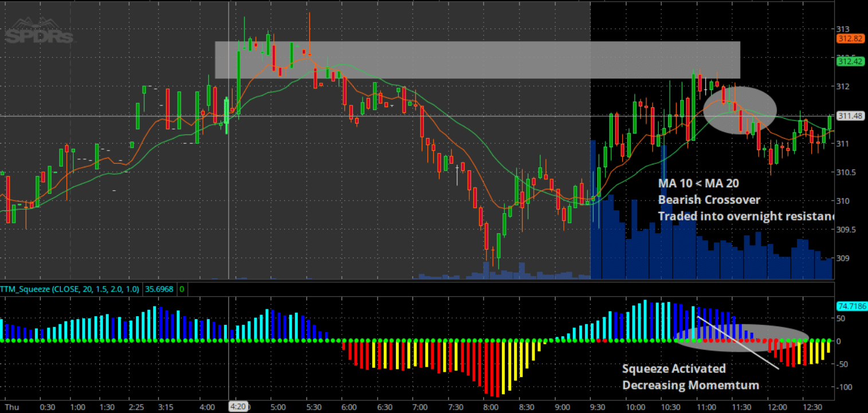Select the 35.6968 squeeze value readout
Screen dimensions: 868x413
click(159, 289)
